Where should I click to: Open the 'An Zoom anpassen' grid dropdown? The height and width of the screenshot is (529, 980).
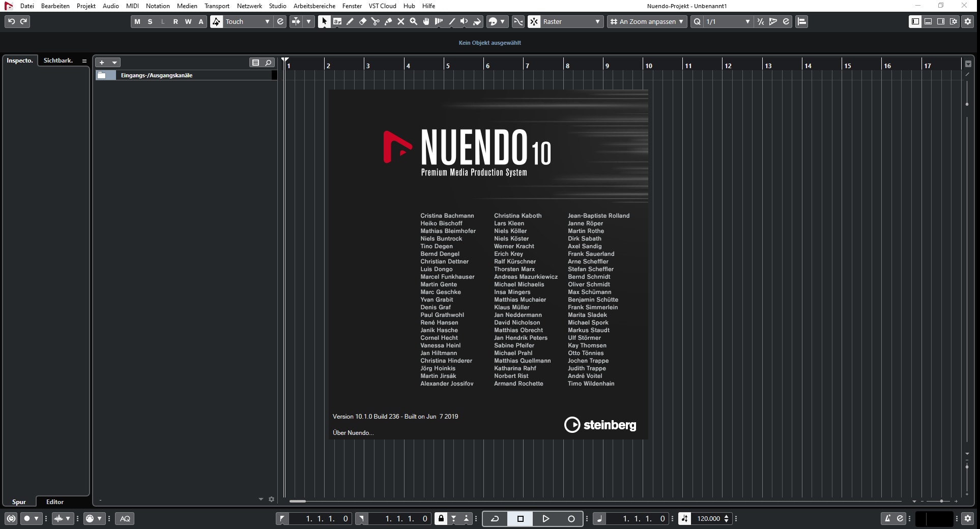tap(647, 21)
